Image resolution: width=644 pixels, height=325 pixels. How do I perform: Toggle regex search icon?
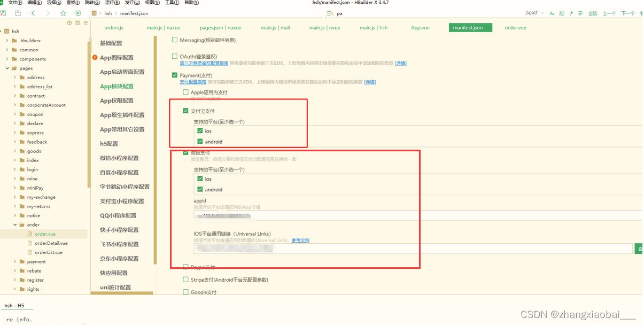pos(571,13)
